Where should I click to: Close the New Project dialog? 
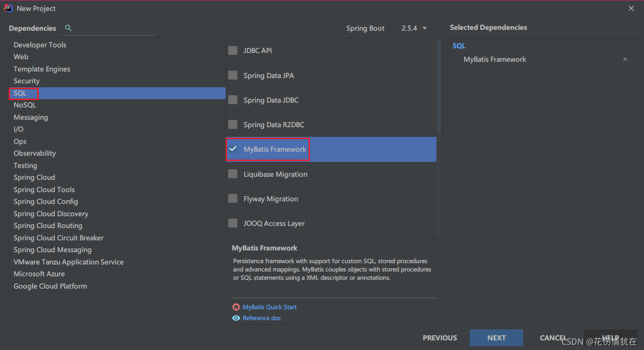(631, 8)
